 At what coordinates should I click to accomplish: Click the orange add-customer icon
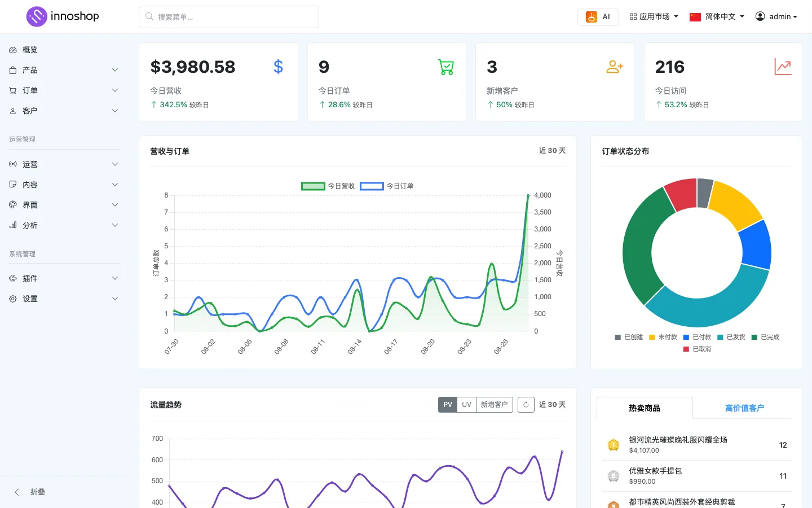(x=615, y=67)
